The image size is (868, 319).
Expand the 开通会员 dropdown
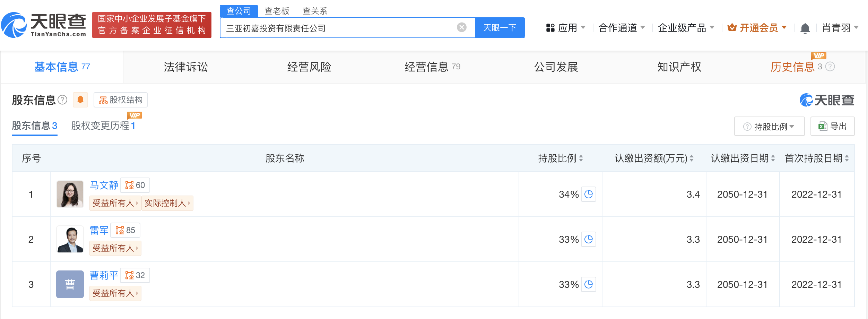click(x=784, y=27)
